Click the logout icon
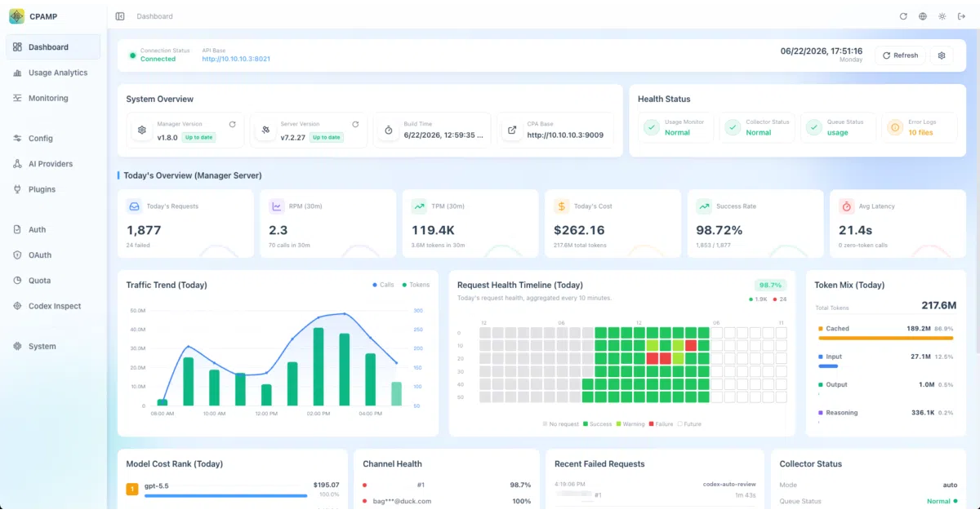Screen dimensions: 980x514 (x=961, y=16)
